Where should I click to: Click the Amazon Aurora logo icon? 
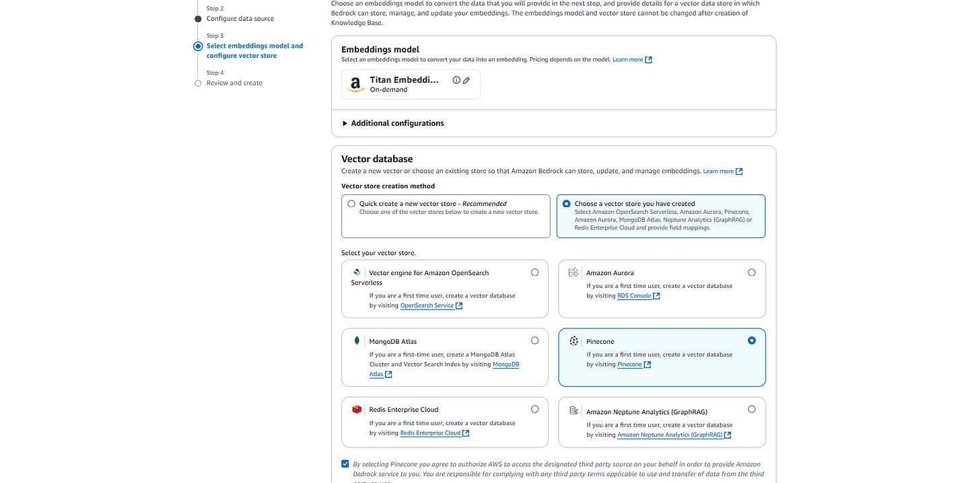[573, 272]
